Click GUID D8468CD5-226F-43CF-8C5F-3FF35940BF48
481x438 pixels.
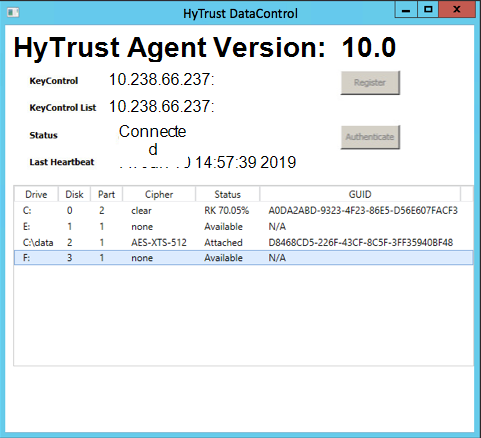361,243
